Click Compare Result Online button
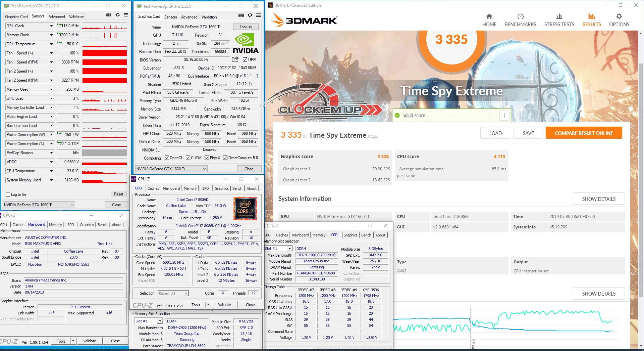The height and width of the screenshot is (351, 644). click(584, 133)
